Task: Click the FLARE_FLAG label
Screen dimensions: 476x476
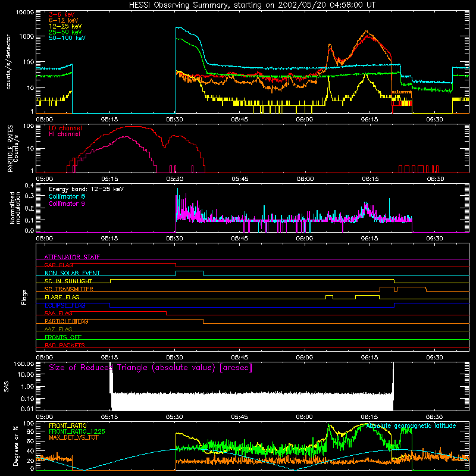Action: pyautogui.click(x=62, y=297)
